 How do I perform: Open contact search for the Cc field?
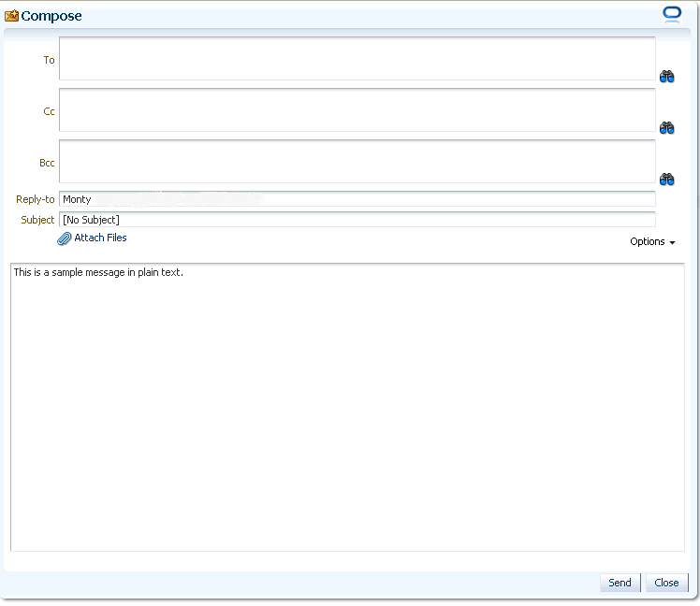click(666, 127)
